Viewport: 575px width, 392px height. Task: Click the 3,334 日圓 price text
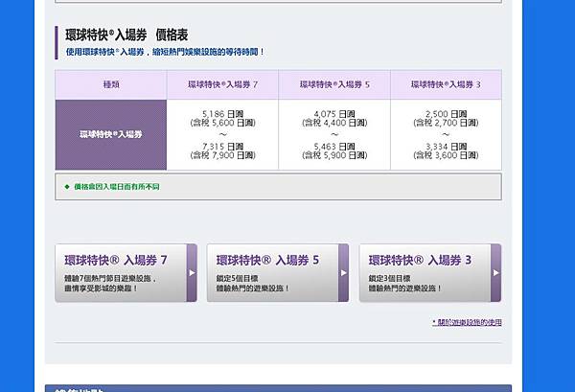click(446, 147)
